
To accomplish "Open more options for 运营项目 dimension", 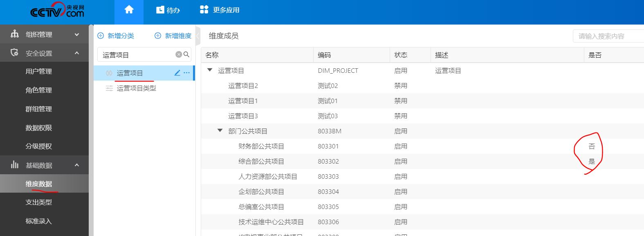I will (x=187, y=73).
